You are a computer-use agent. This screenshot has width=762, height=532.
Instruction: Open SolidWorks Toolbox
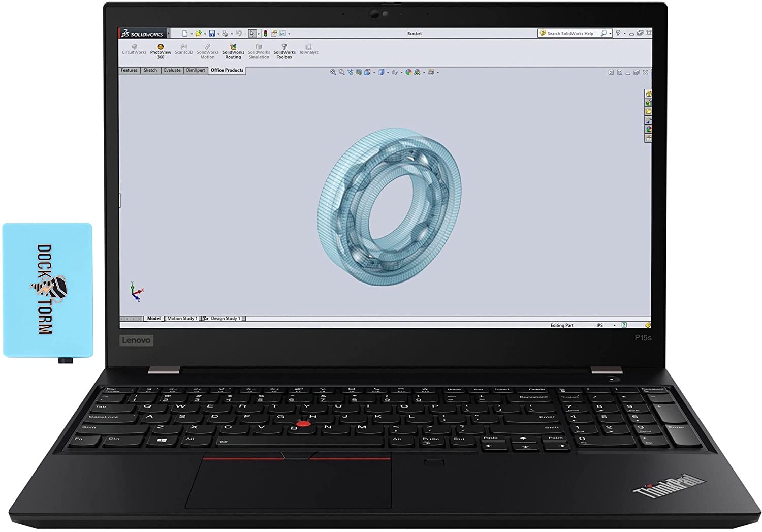284,51
